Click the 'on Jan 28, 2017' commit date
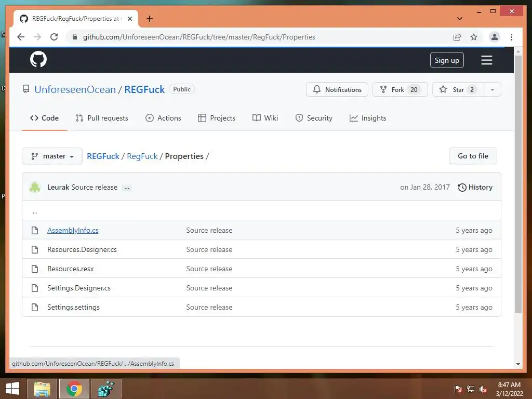Screen dimensions: 532x399 click(x=425, y=187)
